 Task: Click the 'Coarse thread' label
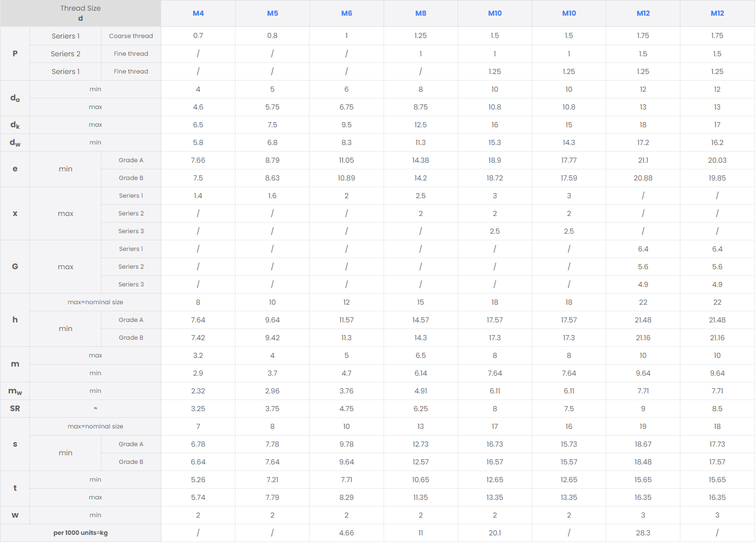(x=131, y=36)
